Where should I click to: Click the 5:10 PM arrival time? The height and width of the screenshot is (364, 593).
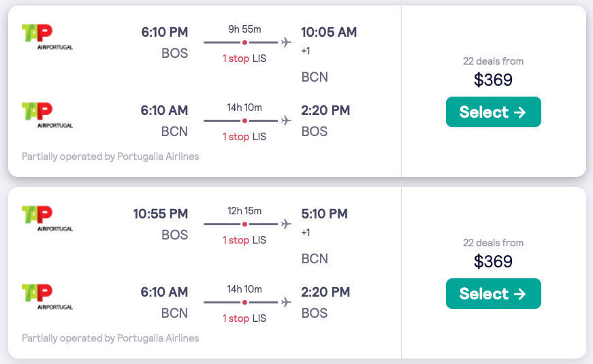coord(324,214)
